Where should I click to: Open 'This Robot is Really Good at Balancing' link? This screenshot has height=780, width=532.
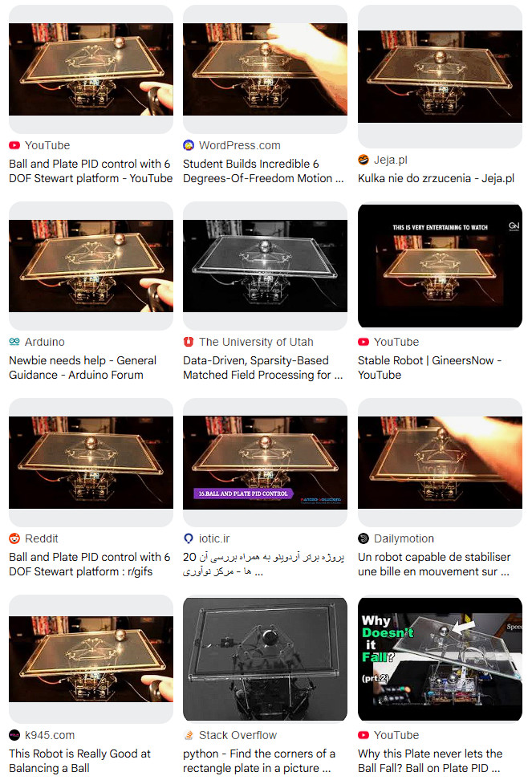click(79, 761)
